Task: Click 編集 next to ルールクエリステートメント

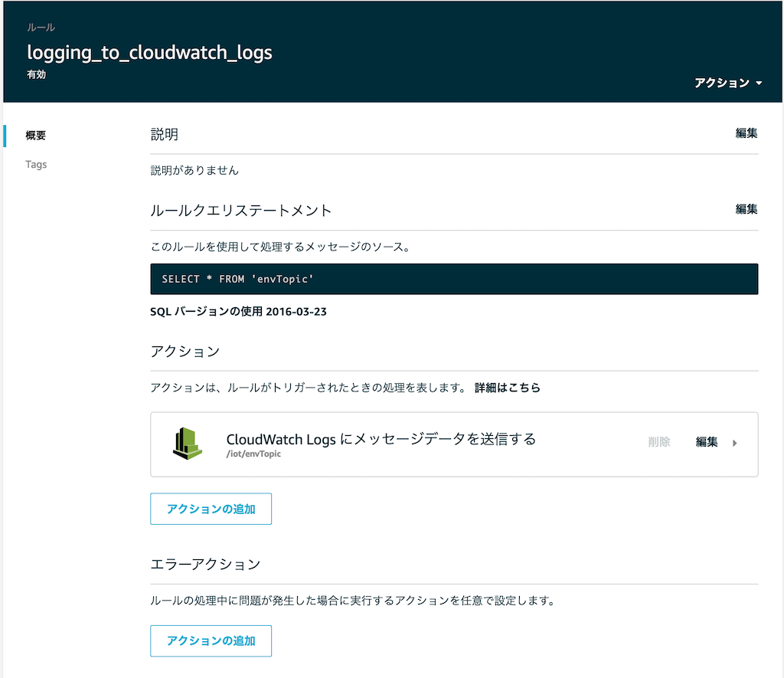Action: [x=746, y=209]
